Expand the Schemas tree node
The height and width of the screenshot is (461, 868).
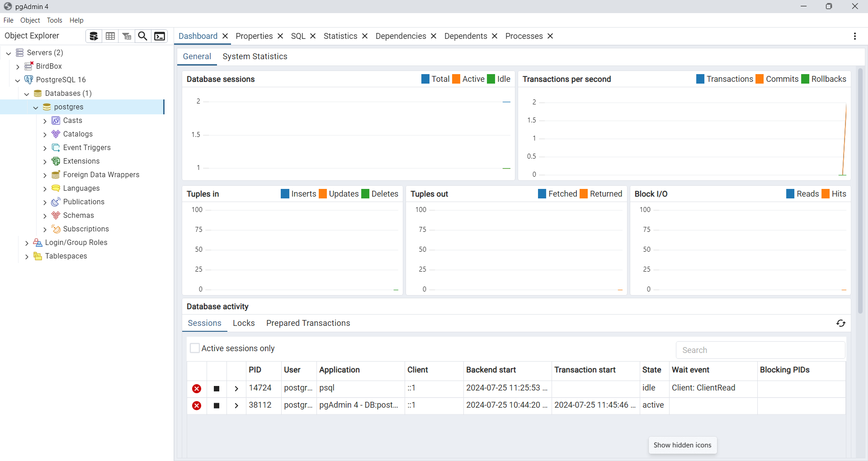coord(45,216)
